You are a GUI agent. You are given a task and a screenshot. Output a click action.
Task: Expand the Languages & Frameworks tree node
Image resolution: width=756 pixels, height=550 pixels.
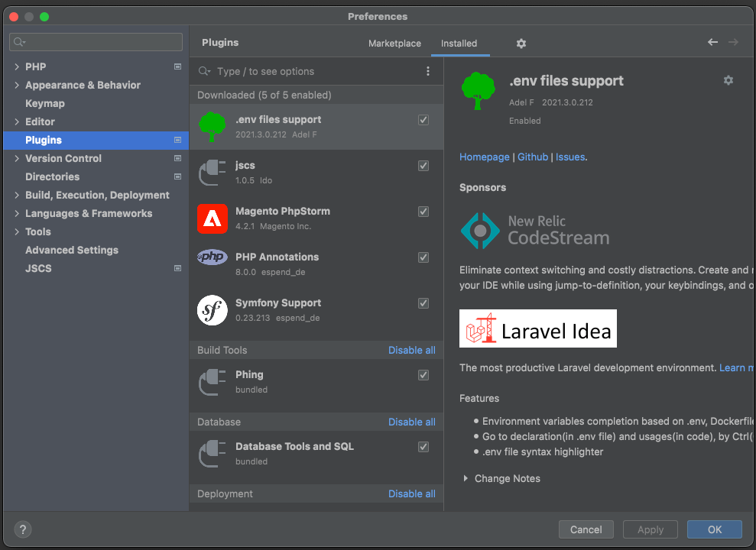click(17, 214)
